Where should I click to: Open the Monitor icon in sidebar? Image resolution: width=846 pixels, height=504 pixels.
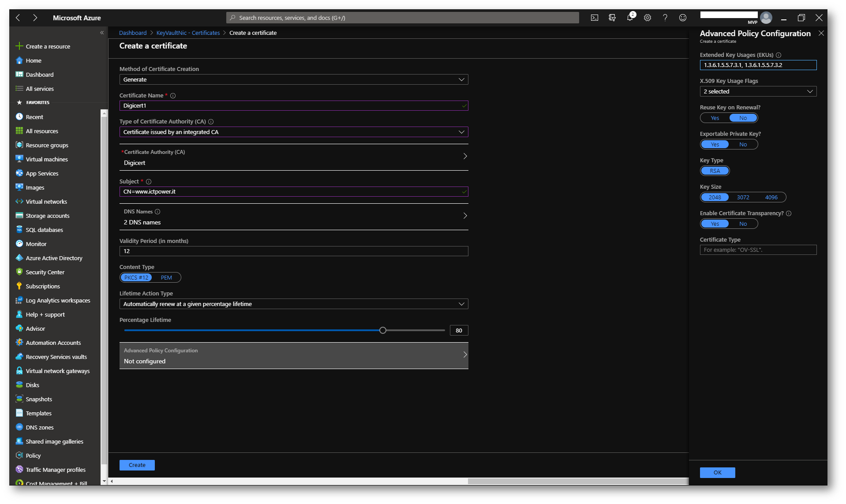pos(19,244)
